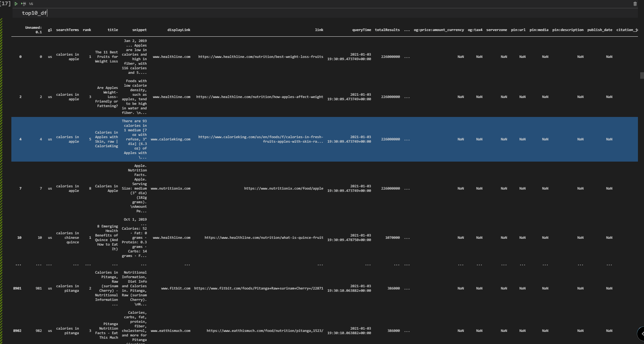Click the eatthismuch.com pitanga URL
Viewport: 644px width, 344px height.
click(x=265, y=331)
